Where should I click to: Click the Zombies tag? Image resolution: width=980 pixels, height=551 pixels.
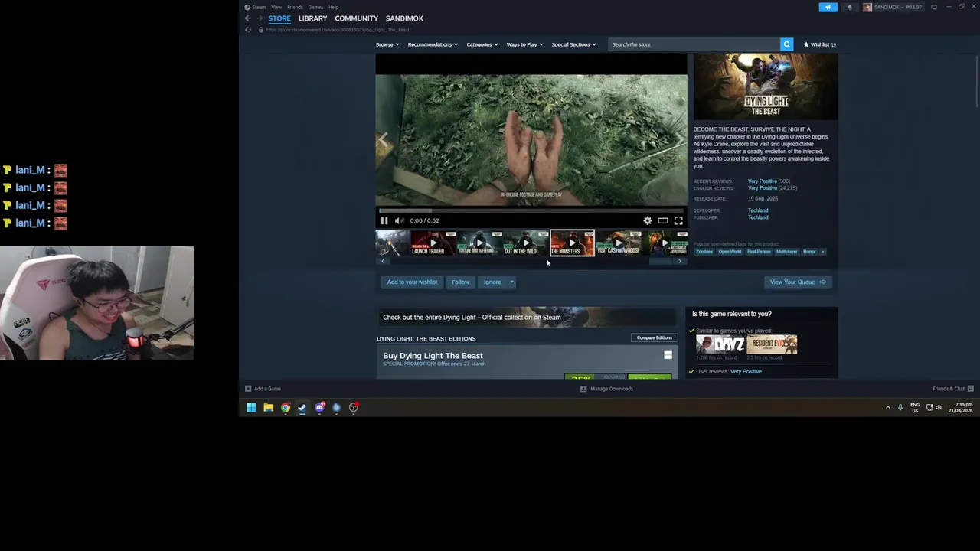coord(704,252)
